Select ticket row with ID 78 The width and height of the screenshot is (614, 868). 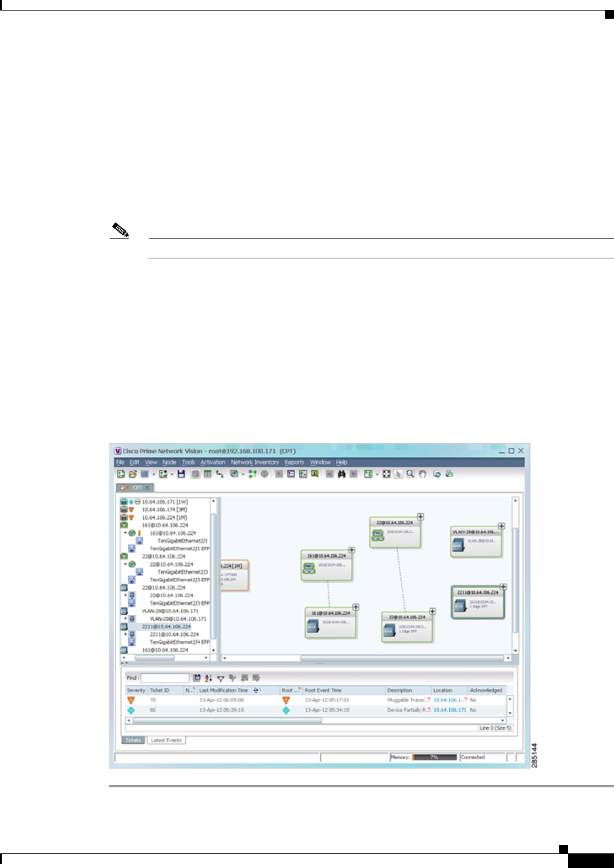(x=315, y=700)
